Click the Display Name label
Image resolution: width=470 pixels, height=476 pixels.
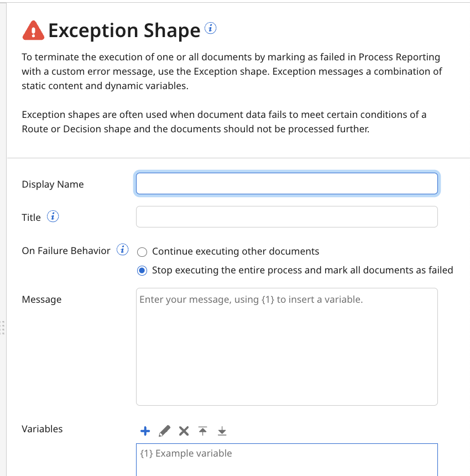[53, 184]
